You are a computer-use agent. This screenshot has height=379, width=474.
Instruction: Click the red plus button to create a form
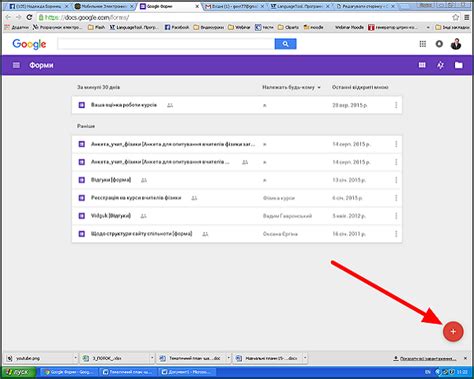coord(453,332)
